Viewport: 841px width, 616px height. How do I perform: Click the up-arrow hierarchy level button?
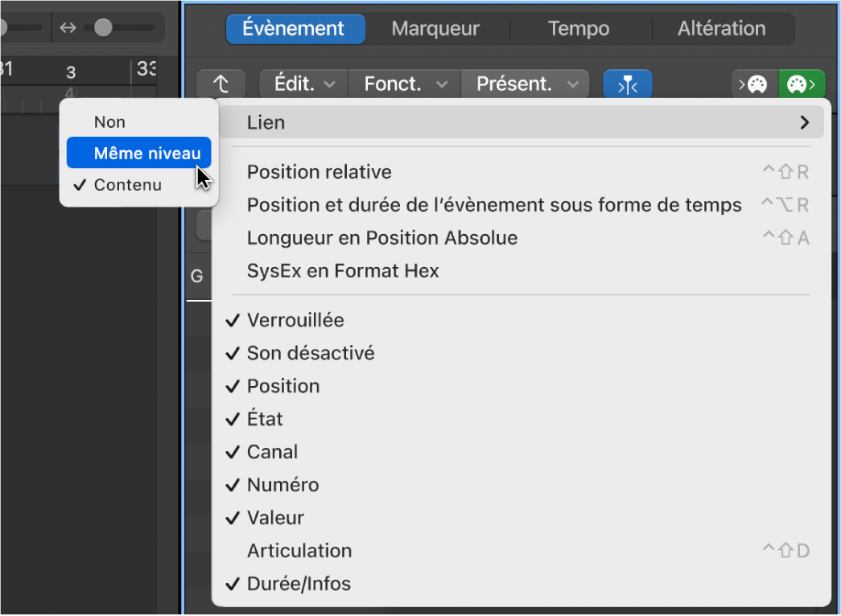point(222,84)
